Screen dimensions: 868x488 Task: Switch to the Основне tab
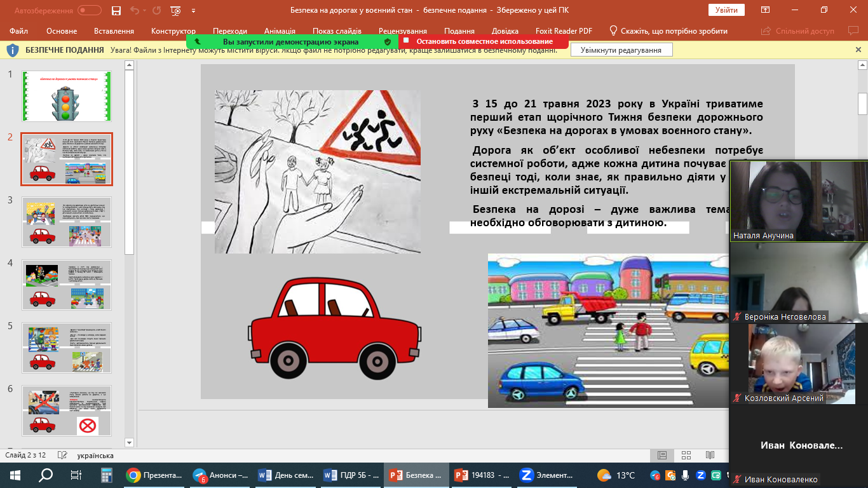[62, 31]
